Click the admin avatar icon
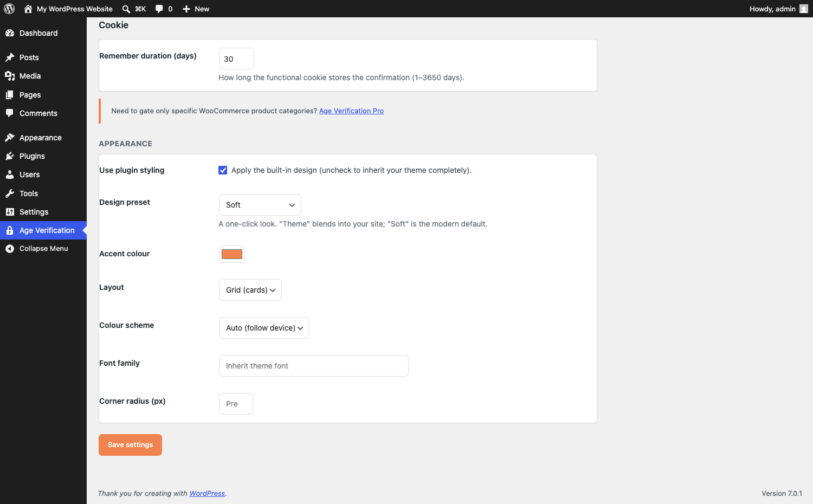This screenshot has width=813, height=504. tap(804, 9)
